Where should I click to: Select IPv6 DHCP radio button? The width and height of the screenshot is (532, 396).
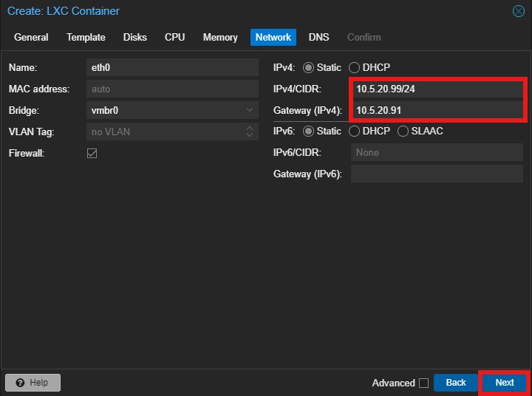pos(355,131)
